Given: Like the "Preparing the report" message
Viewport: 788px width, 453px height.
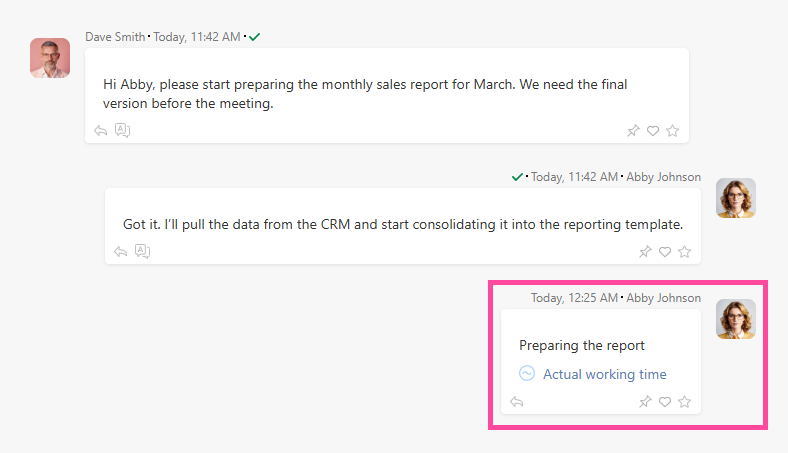Looking at the screenshot, I should [664, 402].
